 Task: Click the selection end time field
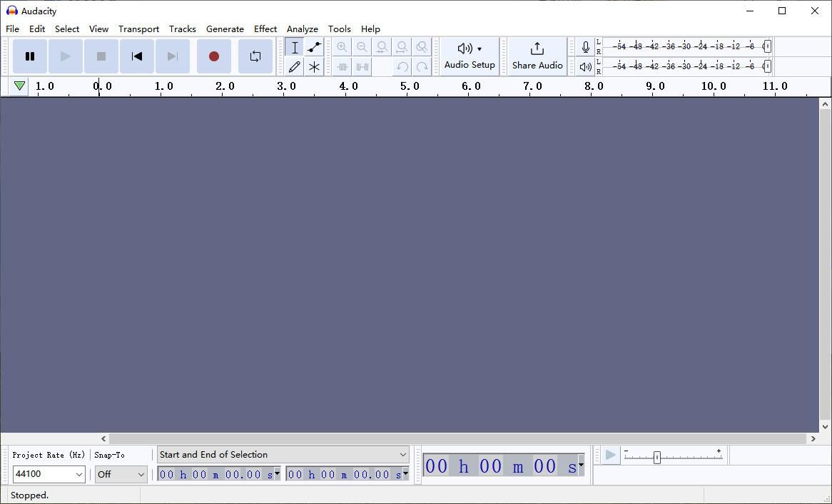pyautogui.click(x=344, y=474)
